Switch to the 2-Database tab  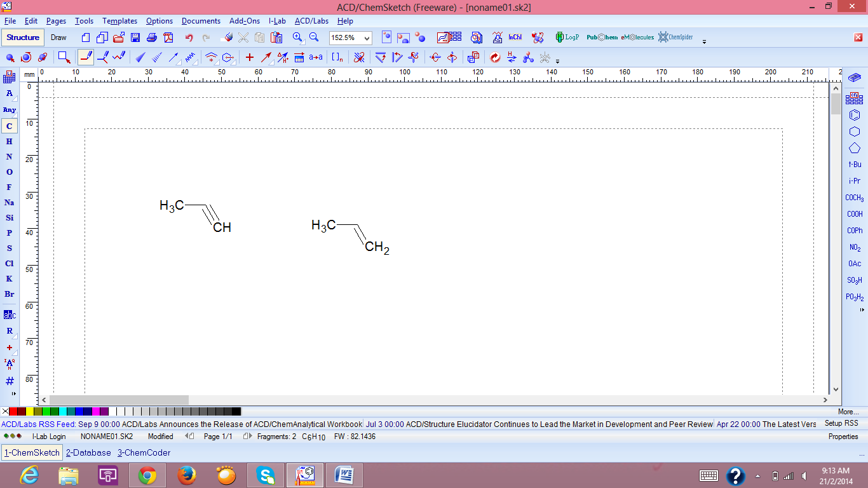tap(88, 452)
